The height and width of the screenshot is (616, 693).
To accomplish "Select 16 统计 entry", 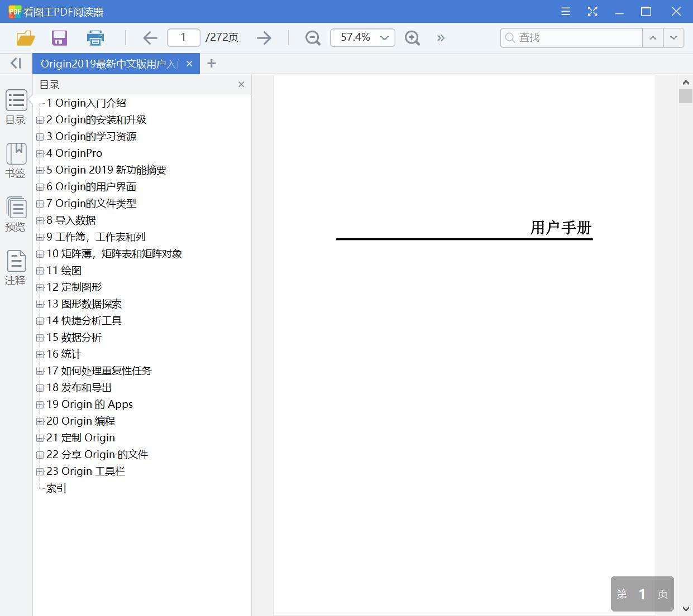I will click(64, 354).
